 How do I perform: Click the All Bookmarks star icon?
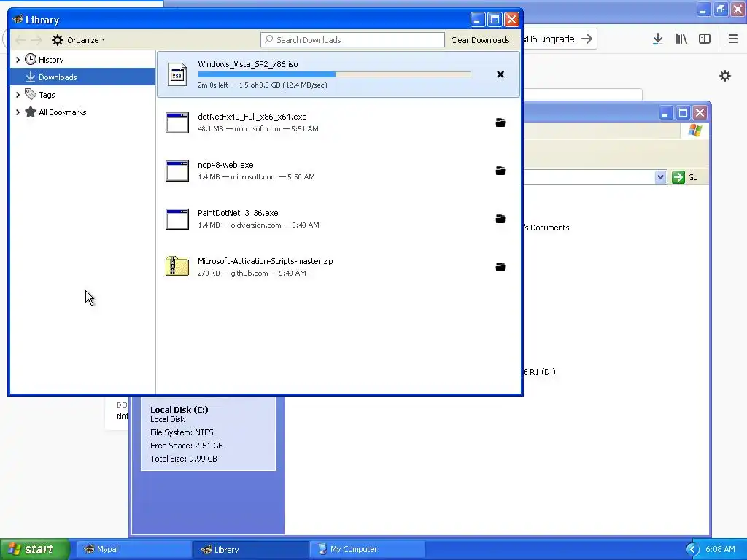31,112
